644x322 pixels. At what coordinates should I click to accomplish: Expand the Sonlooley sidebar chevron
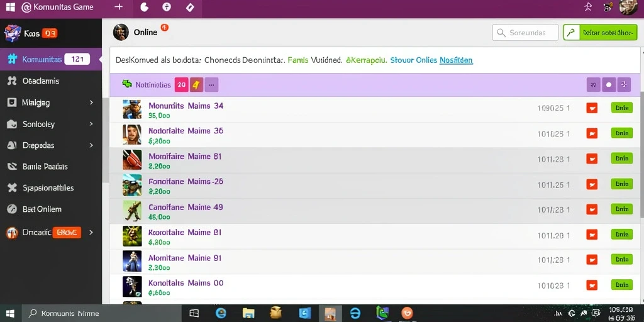[x=91, y=124]
